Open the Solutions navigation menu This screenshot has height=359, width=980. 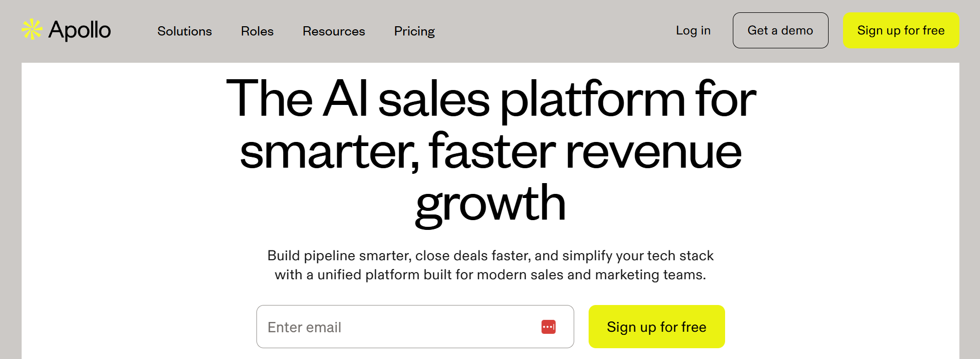184,31
